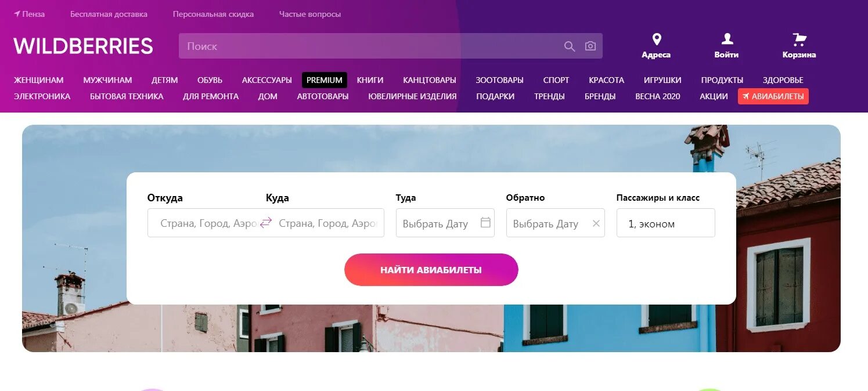Open the СПОРТ category

556,80
